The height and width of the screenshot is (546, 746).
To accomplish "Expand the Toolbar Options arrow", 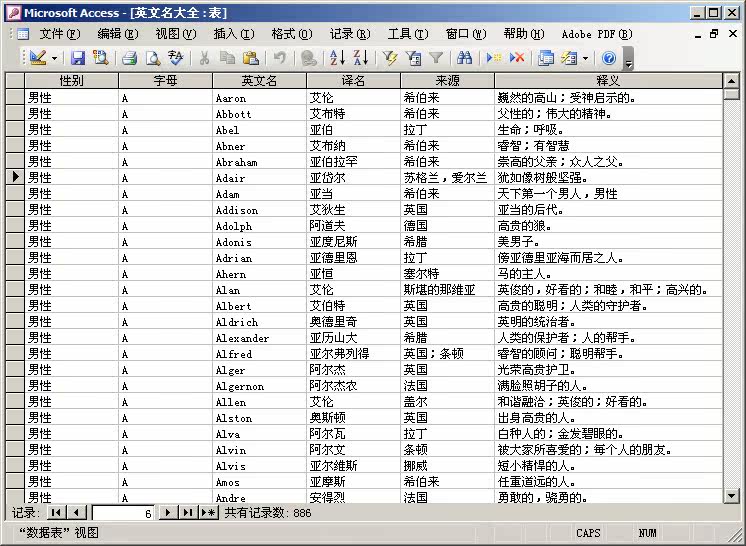I will click(x=628, y=58).
